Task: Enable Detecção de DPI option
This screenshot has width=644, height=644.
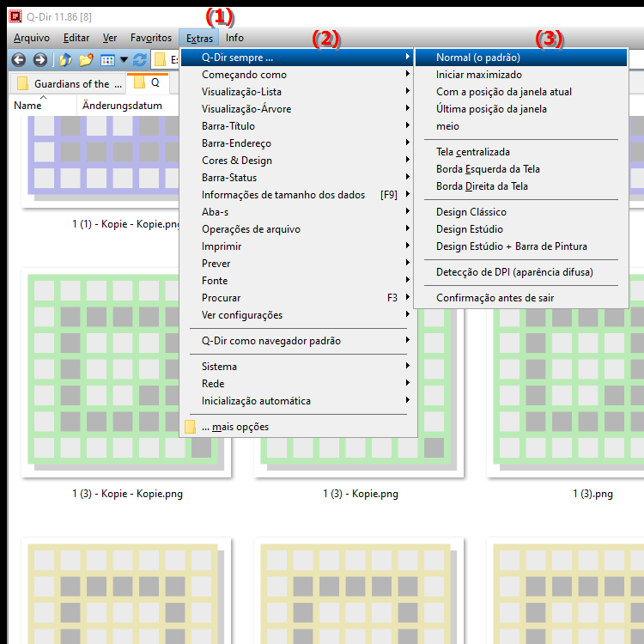Action: [x=513, y=272]
